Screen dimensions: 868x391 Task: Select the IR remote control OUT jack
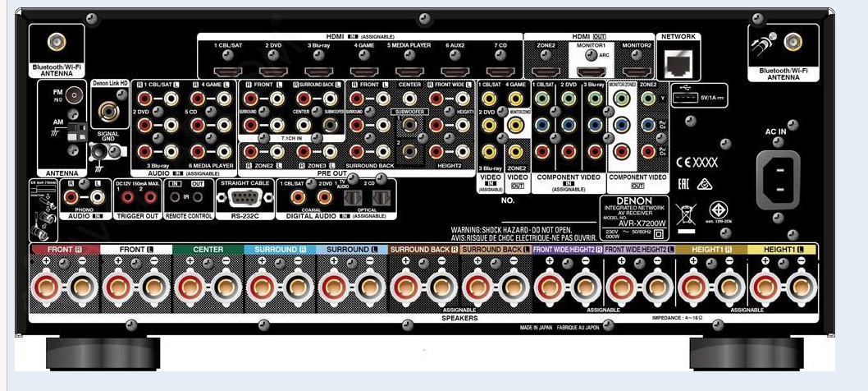(197, 196)
